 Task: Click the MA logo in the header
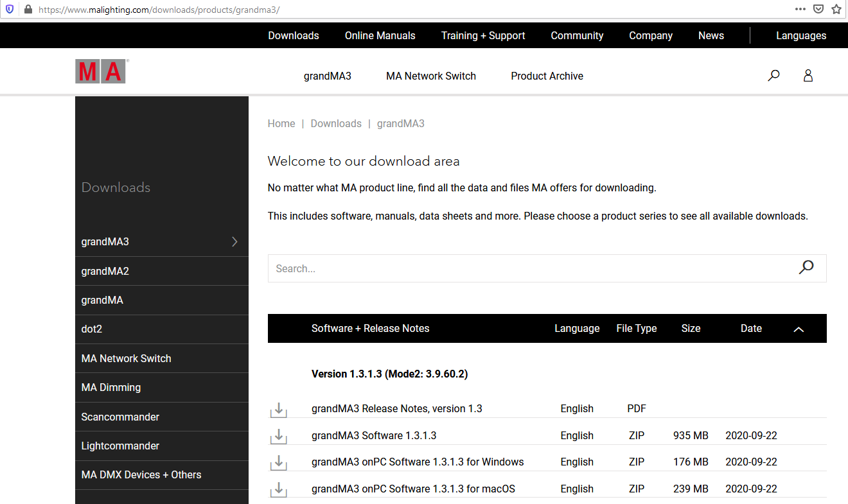pos(102,71)
